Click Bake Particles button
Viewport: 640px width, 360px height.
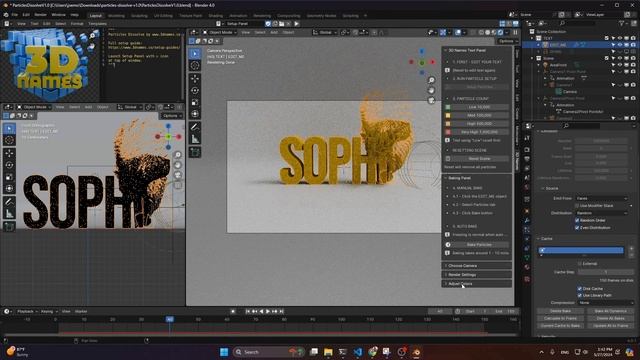480,244
